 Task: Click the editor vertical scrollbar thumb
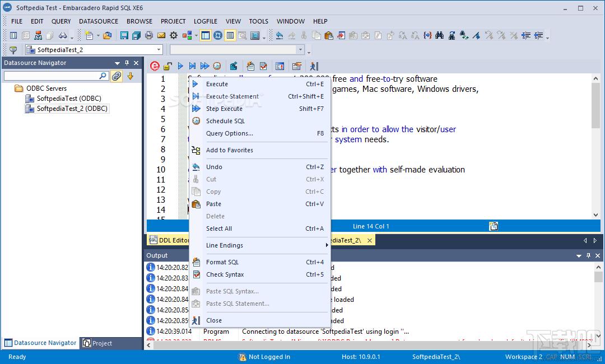(595, 106)
